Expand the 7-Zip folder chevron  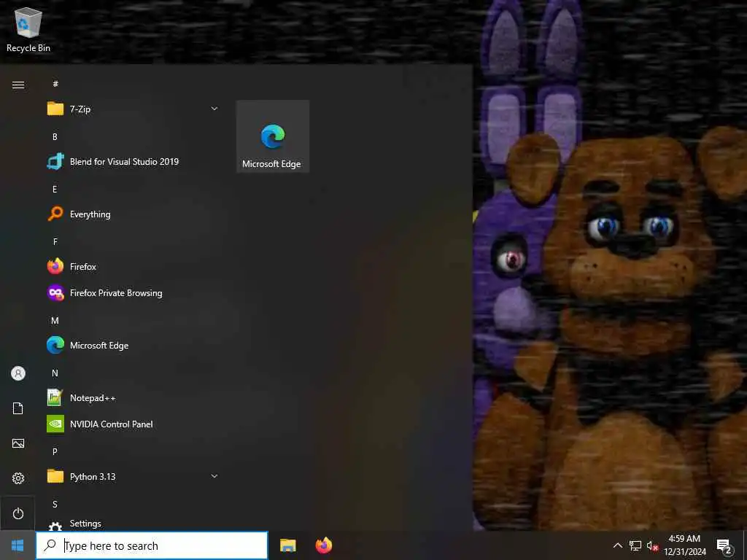tap(214, 109)
